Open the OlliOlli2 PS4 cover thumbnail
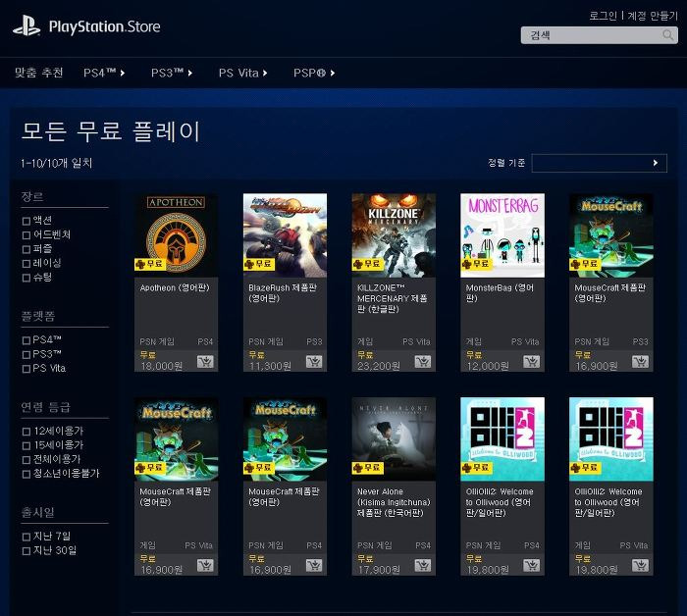The image size is (687, 616). pyautogui.click(x=502, y=439)
